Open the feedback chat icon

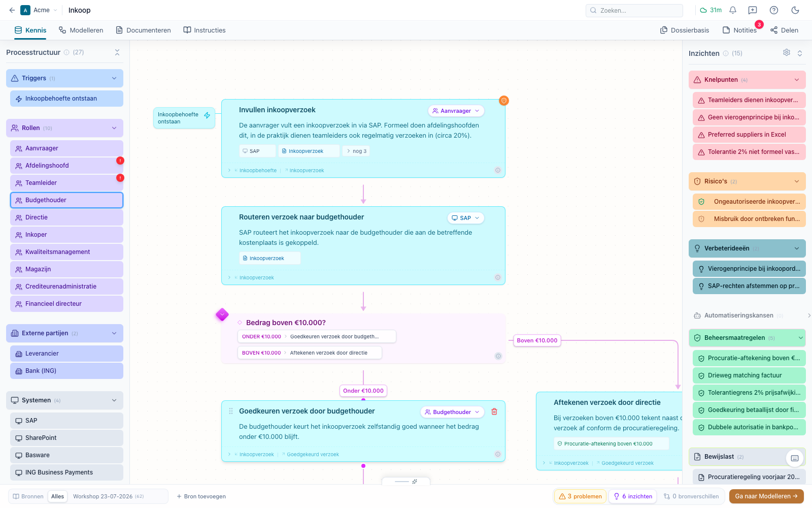pyautogui.click(x=753, y=10)
